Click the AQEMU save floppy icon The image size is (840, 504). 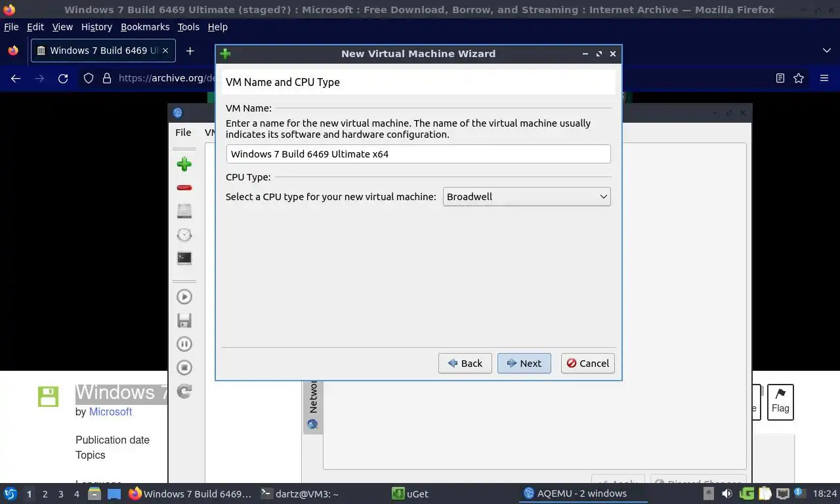(184, 320)
